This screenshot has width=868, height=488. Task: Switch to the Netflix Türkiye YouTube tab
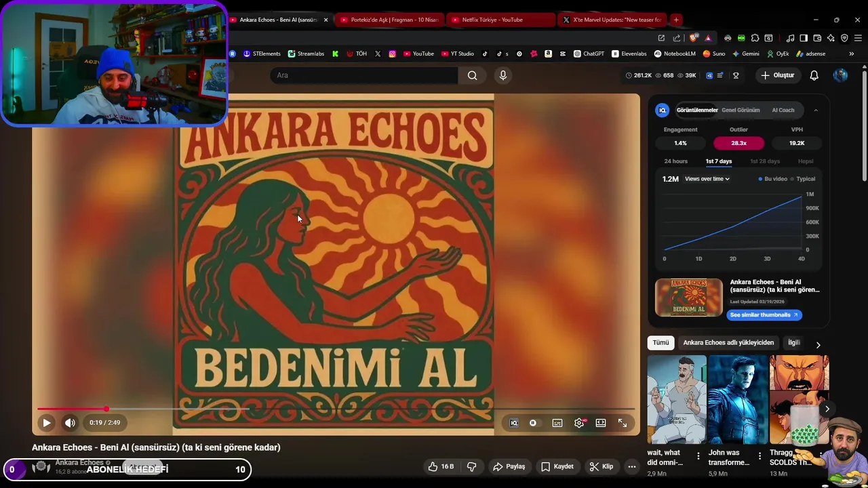(x=500, y=20)
